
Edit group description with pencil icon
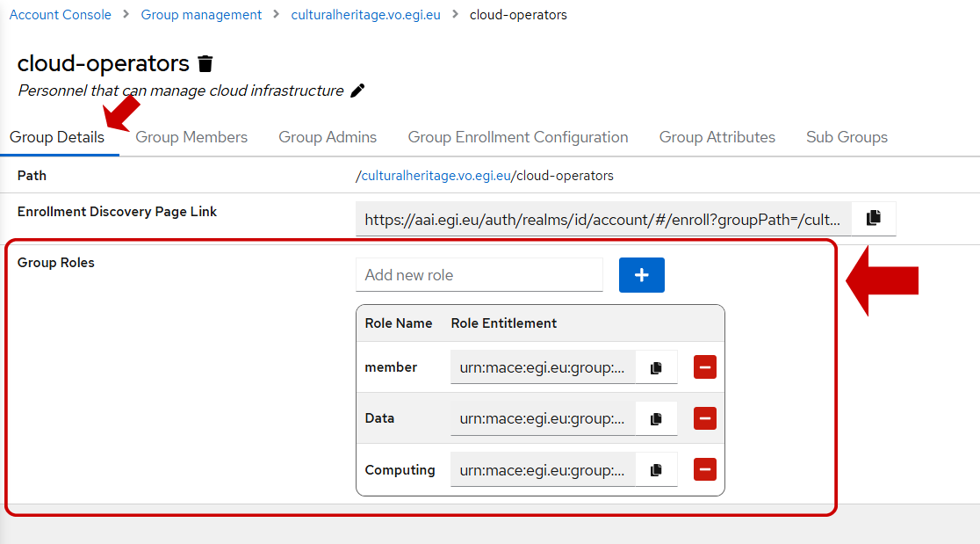tap(357, 91)
